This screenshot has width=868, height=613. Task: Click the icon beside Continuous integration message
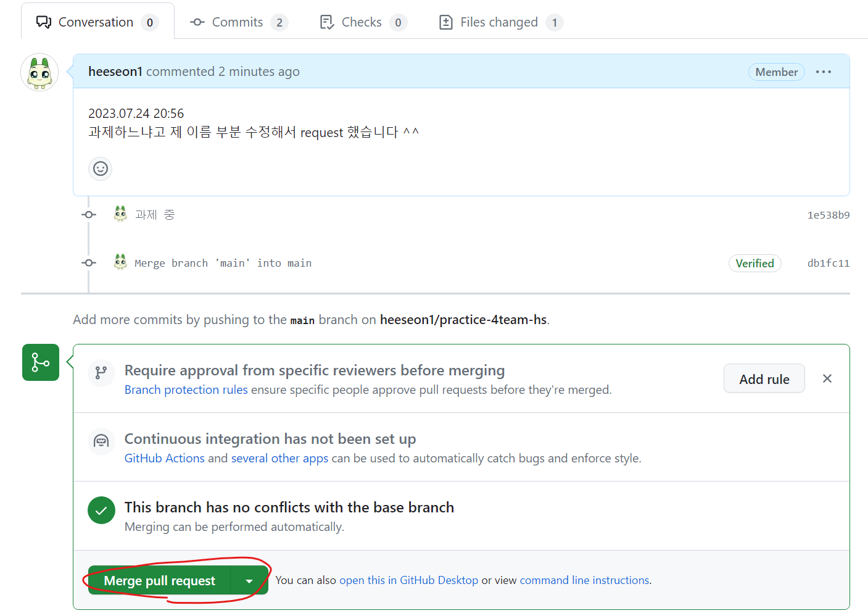(x=101, y=441)
